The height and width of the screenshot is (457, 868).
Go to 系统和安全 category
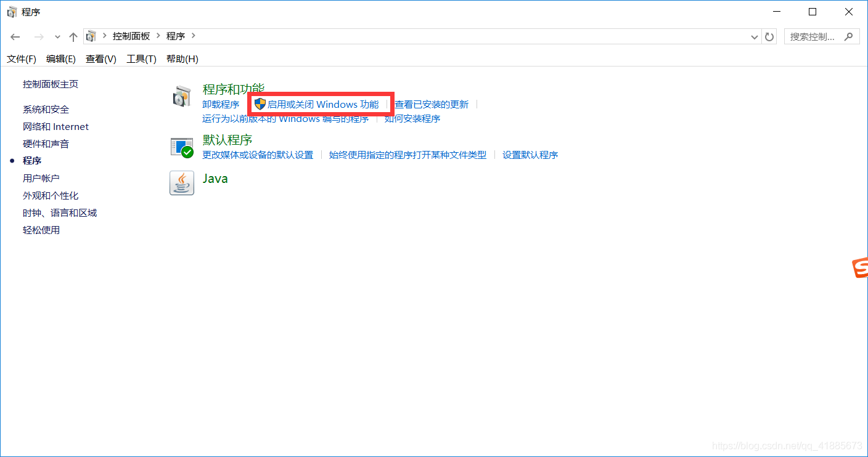(x=46, y=110)
